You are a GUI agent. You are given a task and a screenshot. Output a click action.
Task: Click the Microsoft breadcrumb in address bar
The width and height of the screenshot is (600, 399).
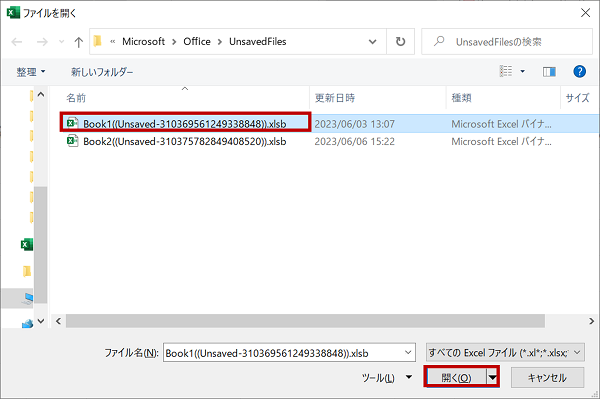[x=143, y=41]
